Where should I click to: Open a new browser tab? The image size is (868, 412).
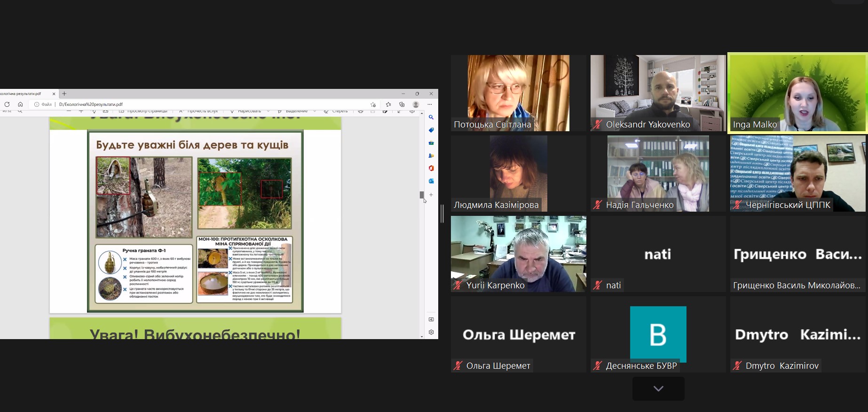tap(64, 94)
